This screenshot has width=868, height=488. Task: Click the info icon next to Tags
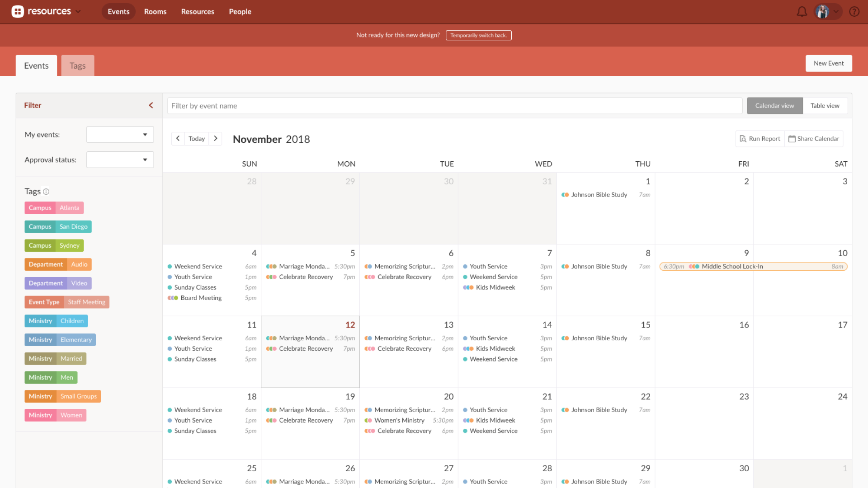point(47,192)
